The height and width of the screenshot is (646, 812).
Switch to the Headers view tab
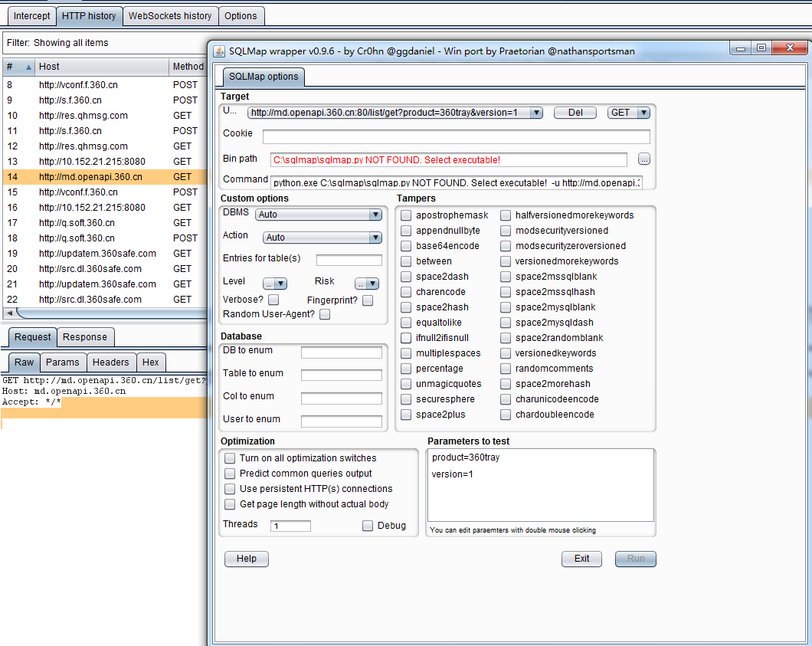pos(111,362)
